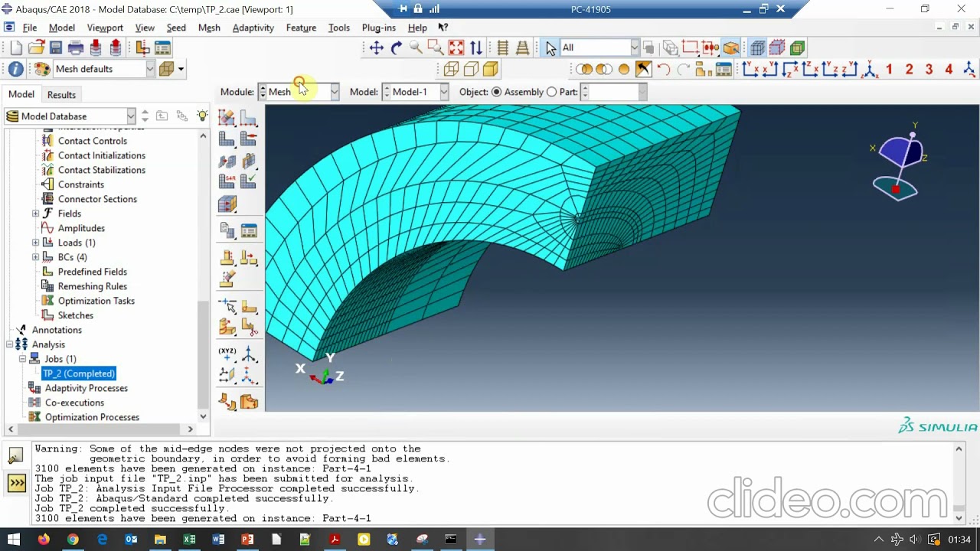Image resolution: width=980 pixels, height=551 pixels.
Task: Auto-fit the view to viewport
Action: [x=456, y=48]
